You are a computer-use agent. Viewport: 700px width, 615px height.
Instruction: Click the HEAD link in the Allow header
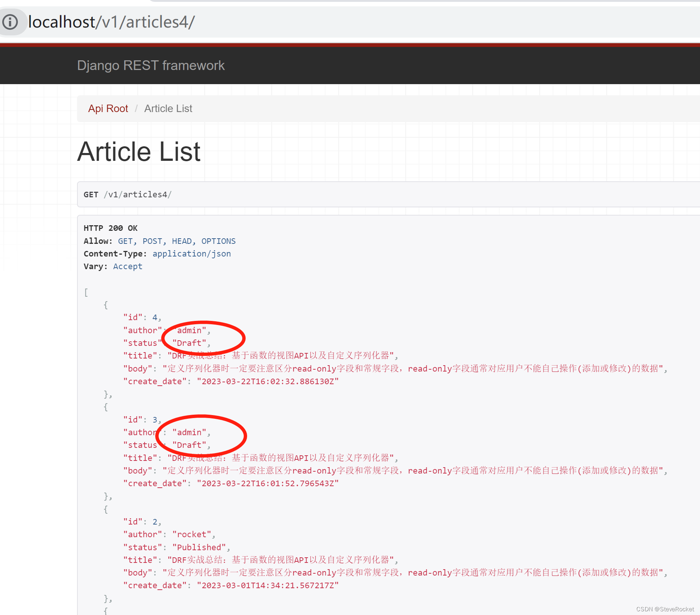181,241
